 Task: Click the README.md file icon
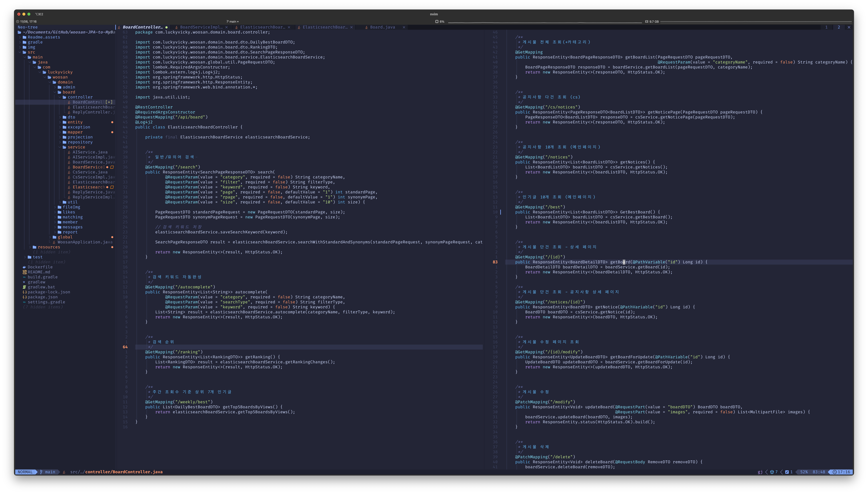coord(24,272)
